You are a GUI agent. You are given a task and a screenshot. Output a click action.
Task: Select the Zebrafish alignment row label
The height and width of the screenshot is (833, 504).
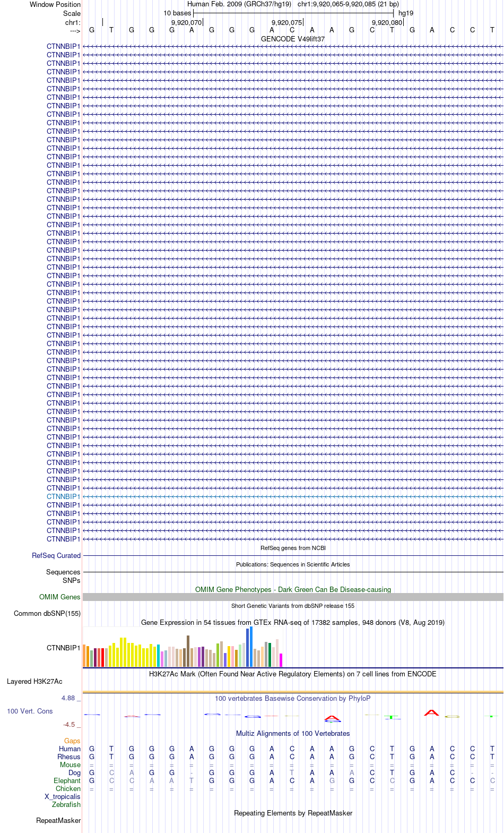[66, 804]
